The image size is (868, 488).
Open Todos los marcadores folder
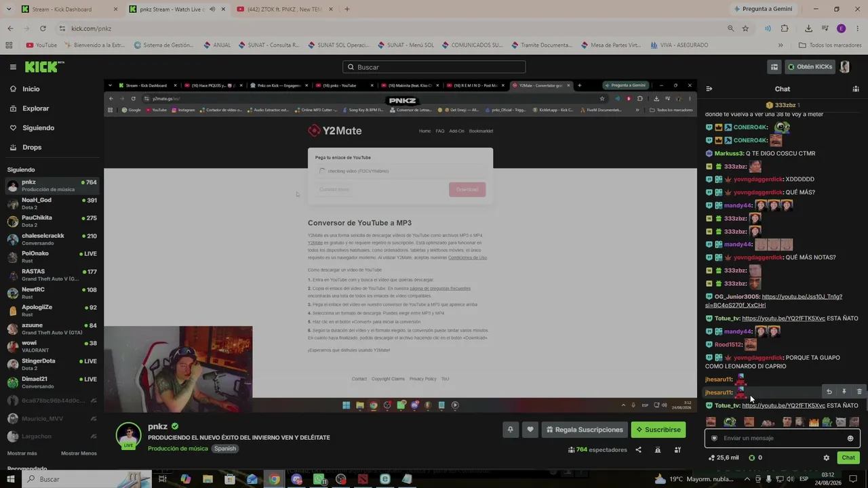(x=830, y=45)
